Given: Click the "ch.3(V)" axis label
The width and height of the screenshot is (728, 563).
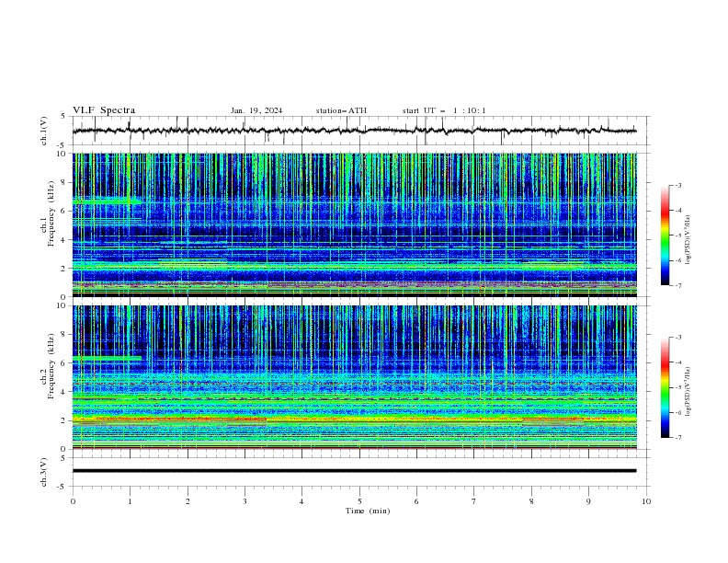Looking at the screenshot, I should [44, 472].
